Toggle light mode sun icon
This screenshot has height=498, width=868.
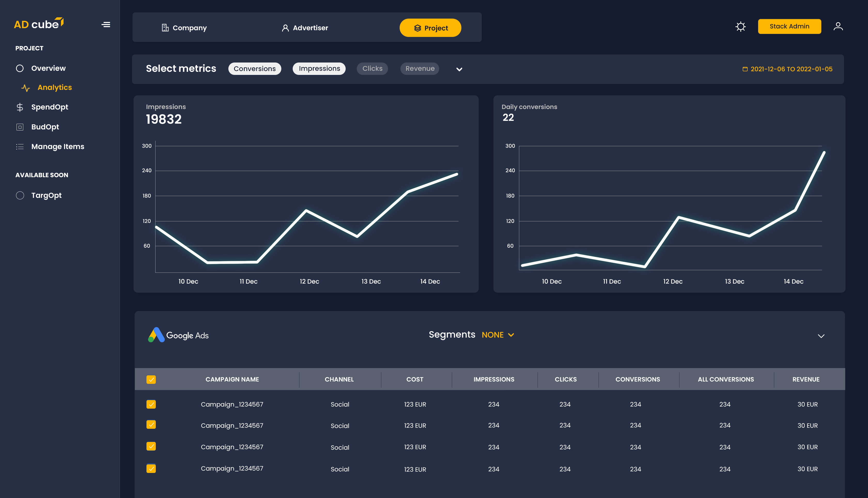pos(740,27)
